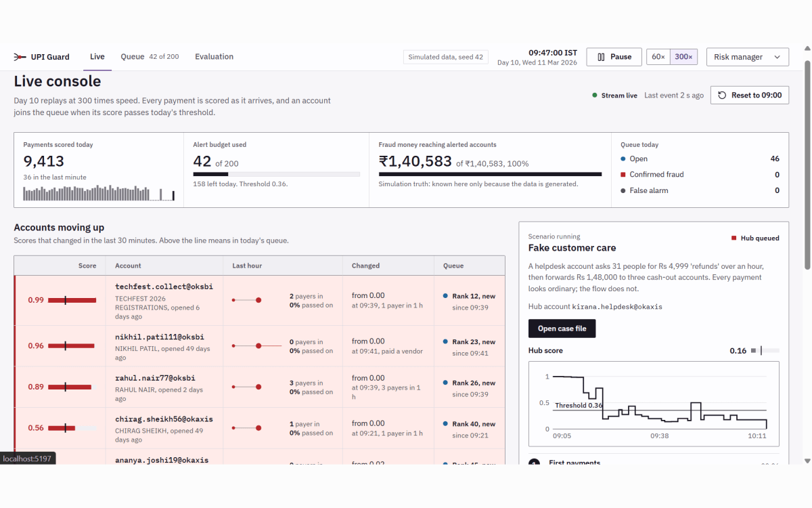Click the blue dot beside Rank 12, new
Image resolution: width=812 pixels, height=508 pixels.
pos(445,296)
